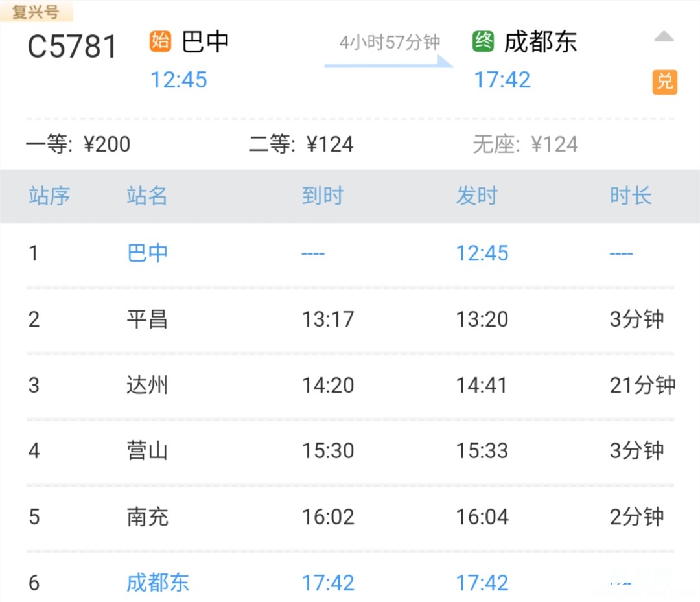Choose the standing ticket 无座 ¥124
The image size is (700, 602).
click(525, 144)
